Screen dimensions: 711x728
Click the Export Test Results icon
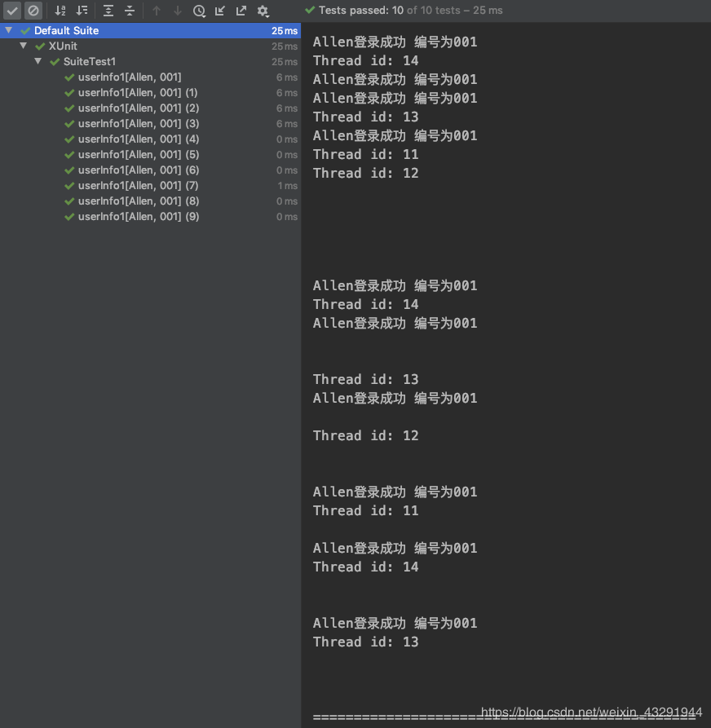(x=241, y=11)
